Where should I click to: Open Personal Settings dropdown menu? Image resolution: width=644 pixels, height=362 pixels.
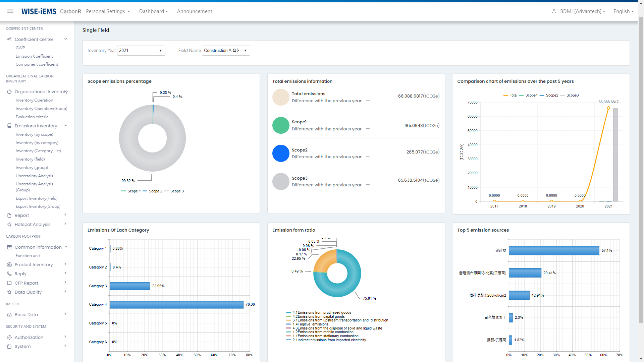point(108,11)
